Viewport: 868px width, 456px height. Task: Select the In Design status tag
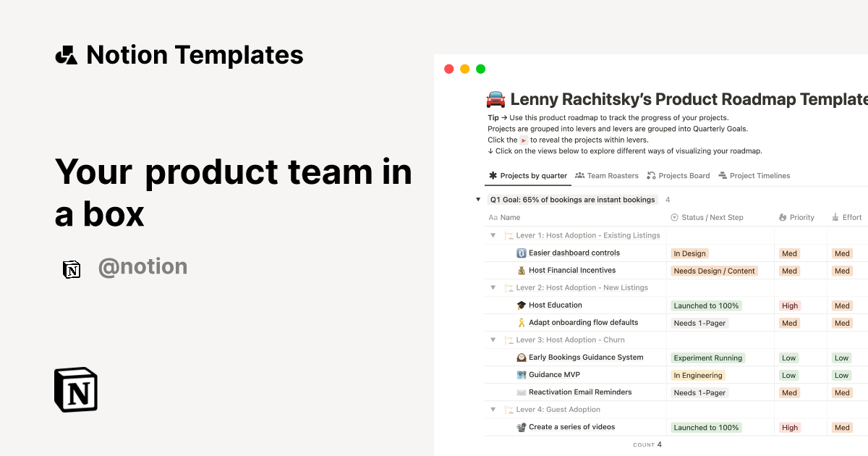click(x=689, y=253)
